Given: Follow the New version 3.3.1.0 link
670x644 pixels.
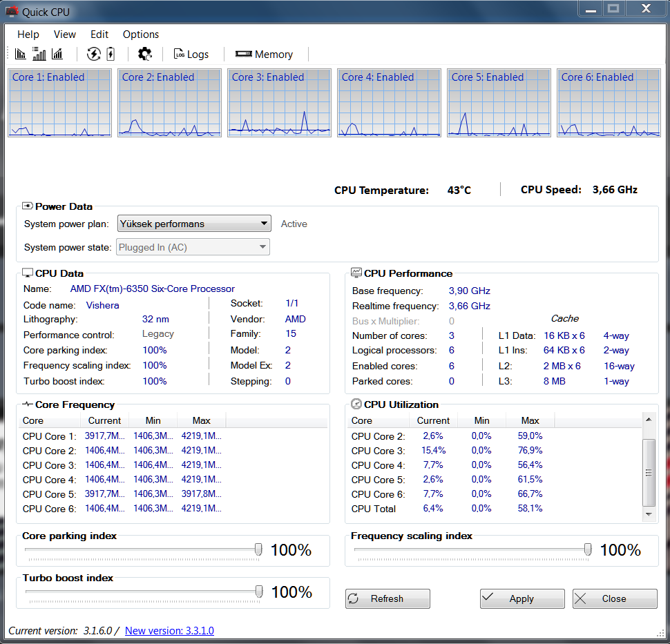Looking at the screenshot, I should pyautogui.click(x=169, y=631).
